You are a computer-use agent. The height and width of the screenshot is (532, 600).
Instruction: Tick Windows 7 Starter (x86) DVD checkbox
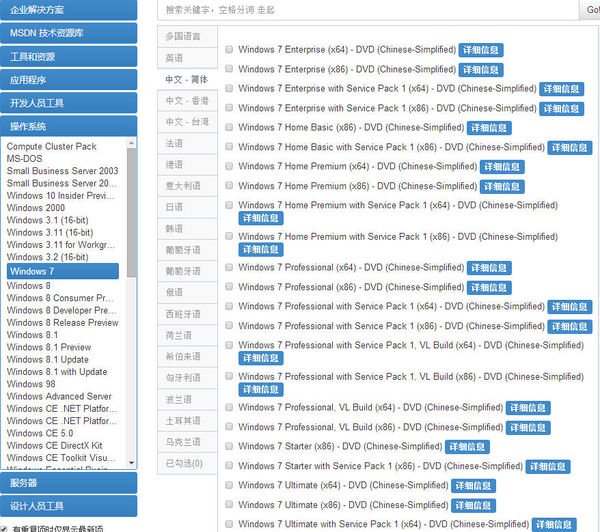pos(230,447)
